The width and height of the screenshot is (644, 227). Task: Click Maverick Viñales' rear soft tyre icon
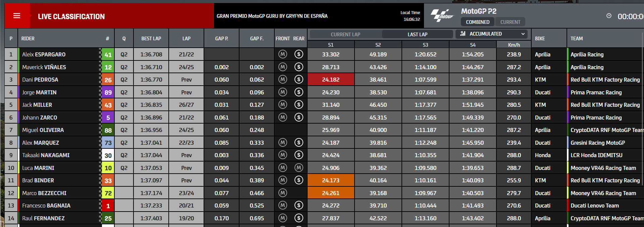pyautogui.click(x=299, y=67)
